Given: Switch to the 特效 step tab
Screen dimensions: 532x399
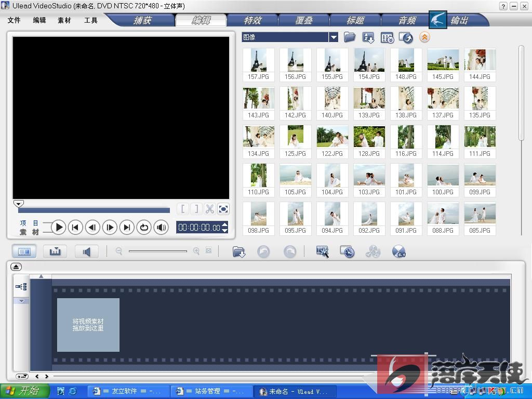Looking at the screenshot, I should (x=252, y=20).
